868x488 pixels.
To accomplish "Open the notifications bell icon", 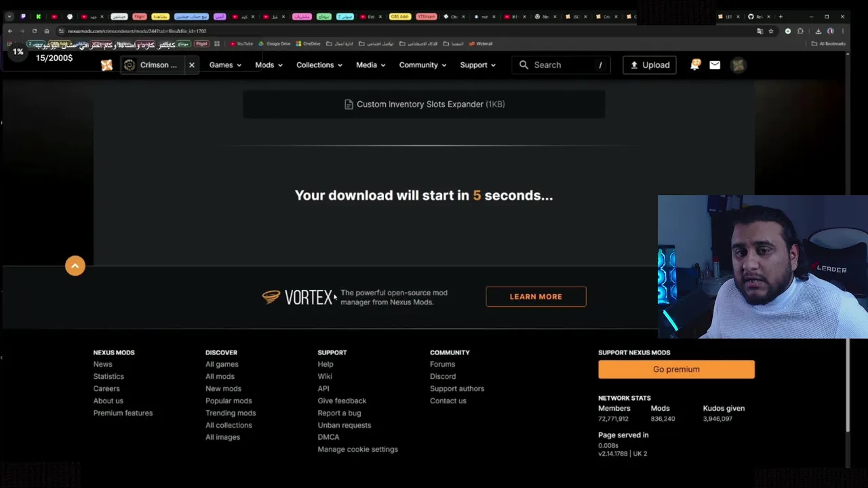I will [x=695, y=65].
